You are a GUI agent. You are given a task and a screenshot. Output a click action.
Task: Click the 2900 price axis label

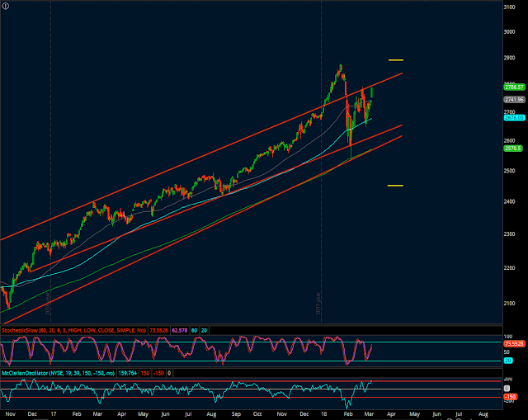coord(509,58)
